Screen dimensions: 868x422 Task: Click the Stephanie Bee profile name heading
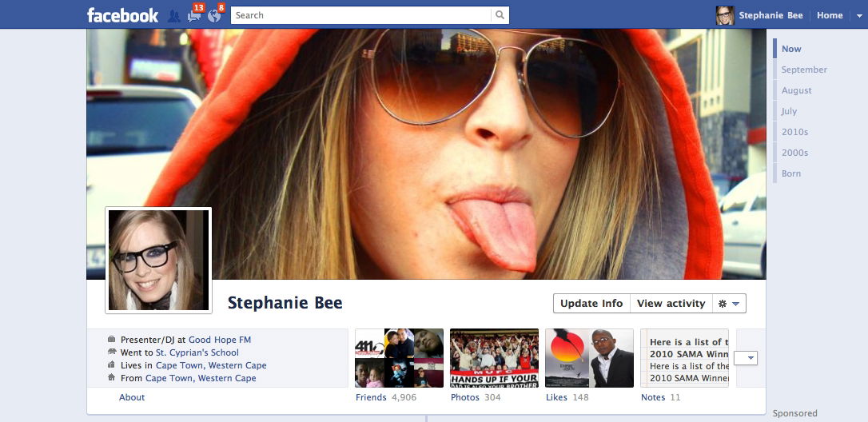(285, 303)
